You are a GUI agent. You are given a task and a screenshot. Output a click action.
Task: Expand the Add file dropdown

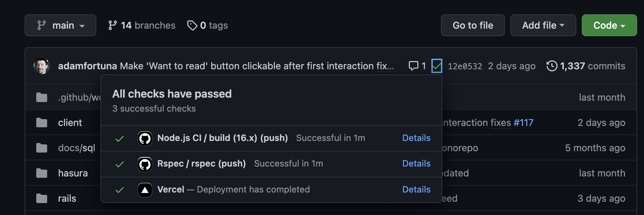pyautogui.click(x=543, y=25)
